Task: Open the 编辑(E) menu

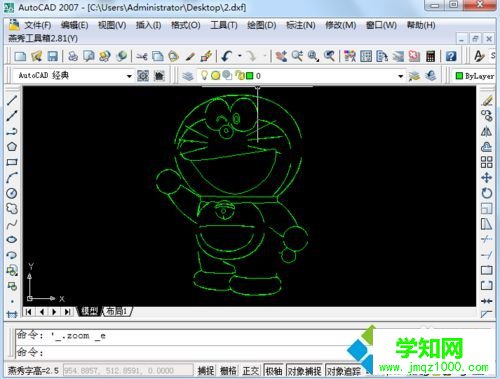Action: click(75, 25)
